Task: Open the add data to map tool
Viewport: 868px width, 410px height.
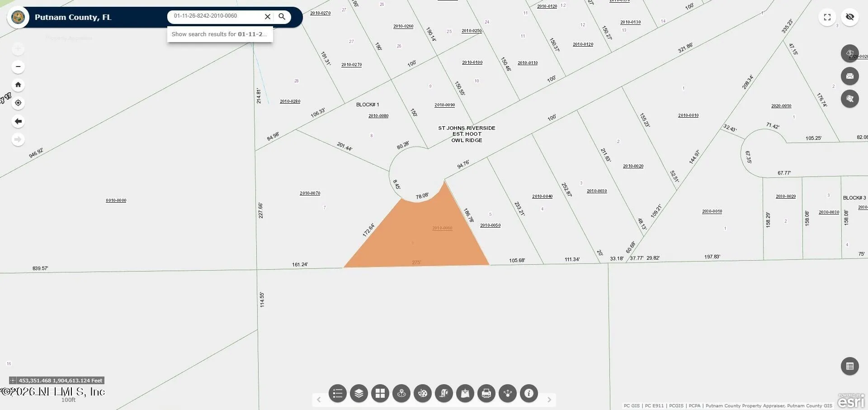Action: pos(465,393)
